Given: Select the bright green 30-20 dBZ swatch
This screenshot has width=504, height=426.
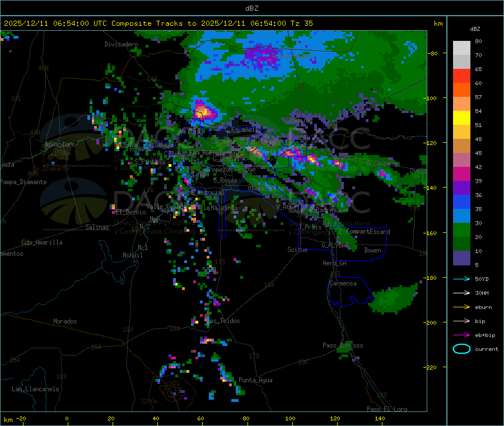Looking at the screenshot, I should [461, 230].
